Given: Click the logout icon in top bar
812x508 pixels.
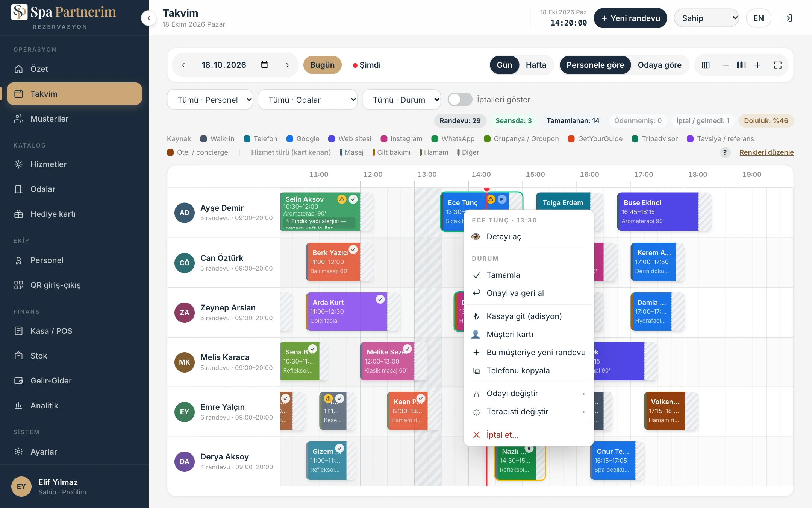Looking at the screenshot, I should tap(788, 18).
